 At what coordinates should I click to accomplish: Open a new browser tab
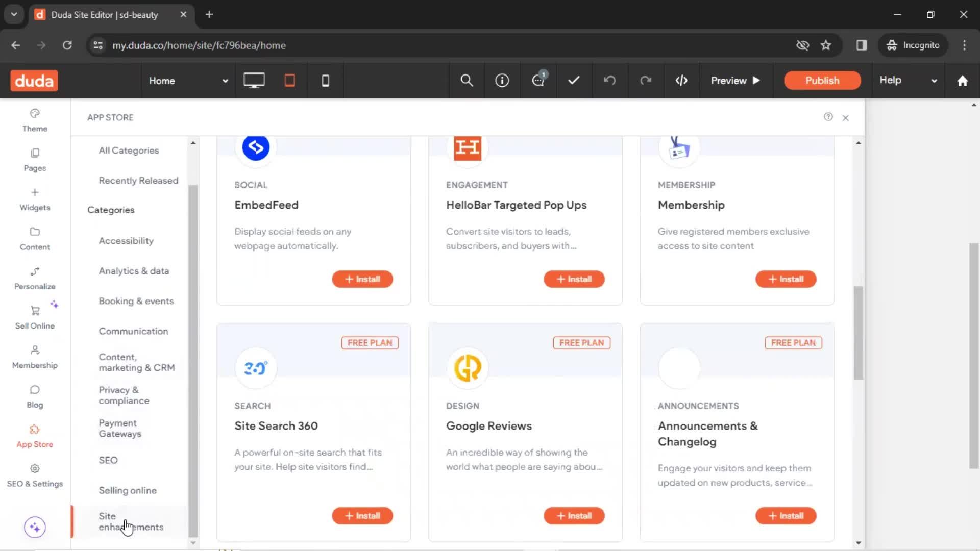209,14
